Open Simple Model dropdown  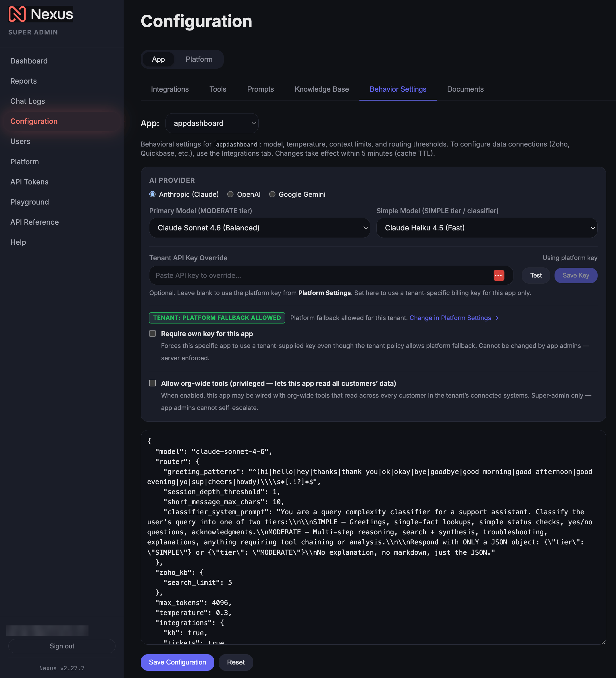pos(486,228)
